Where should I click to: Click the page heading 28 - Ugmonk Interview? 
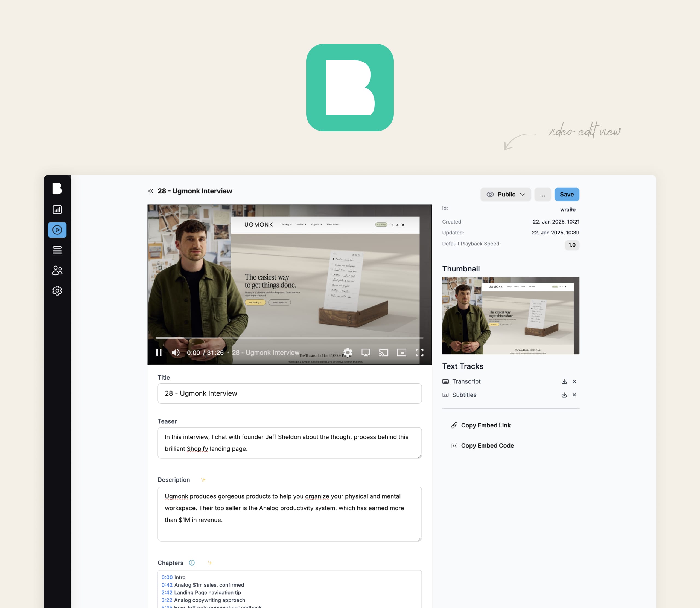[x=195, y=191]
